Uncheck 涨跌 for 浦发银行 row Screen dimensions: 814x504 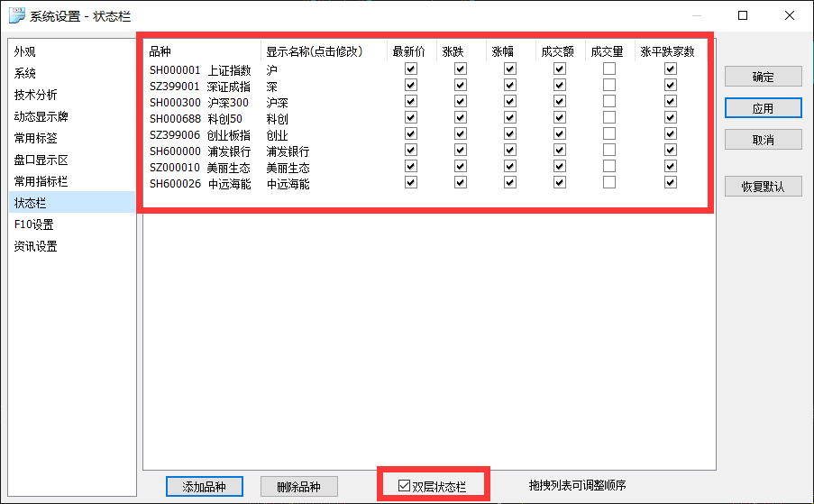460,150
